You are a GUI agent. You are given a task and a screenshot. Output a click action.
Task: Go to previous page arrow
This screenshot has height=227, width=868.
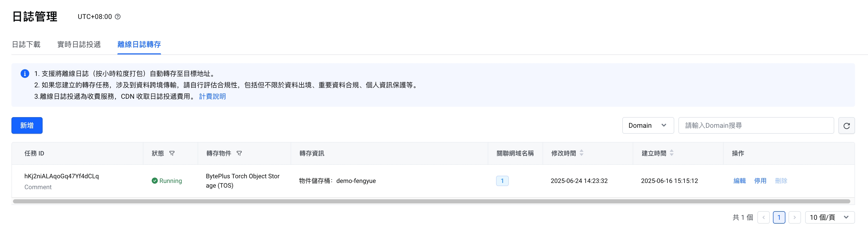pos(763,218)
